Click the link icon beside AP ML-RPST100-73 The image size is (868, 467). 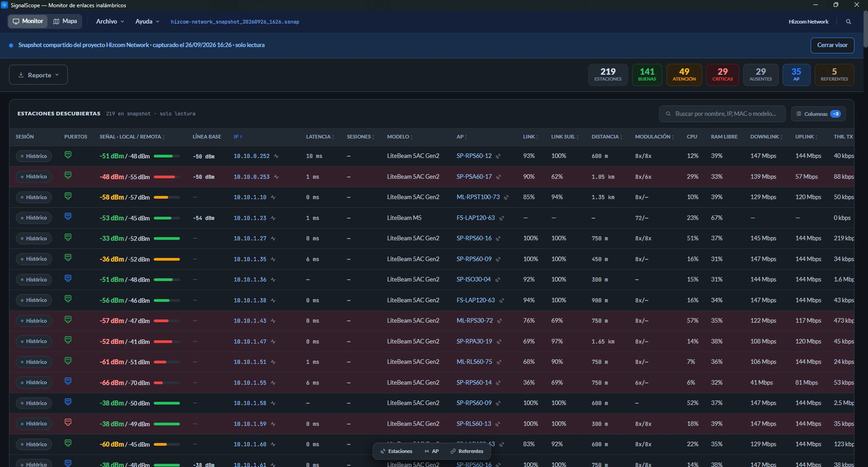coord(506,198)
